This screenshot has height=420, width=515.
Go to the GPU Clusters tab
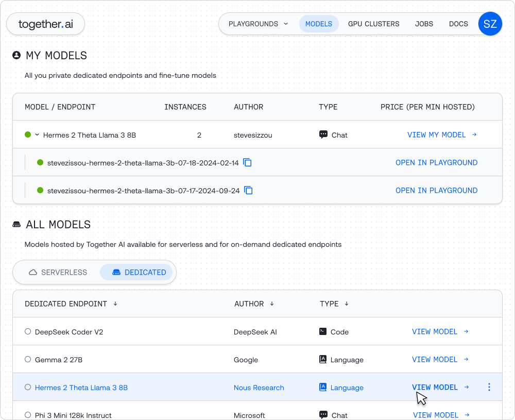click(x=373, y=24)
